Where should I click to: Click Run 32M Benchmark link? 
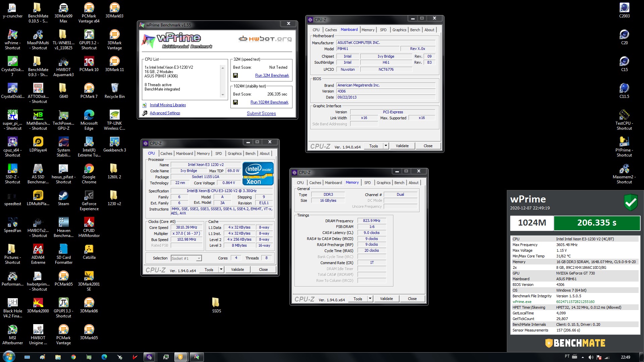(x=272, y=76)
